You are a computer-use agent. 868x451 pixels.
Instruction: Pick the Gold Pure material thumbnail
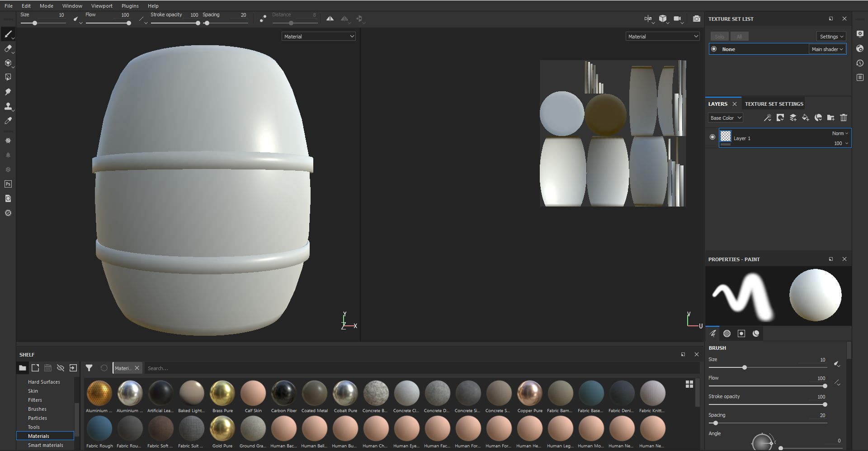(222, 428)
